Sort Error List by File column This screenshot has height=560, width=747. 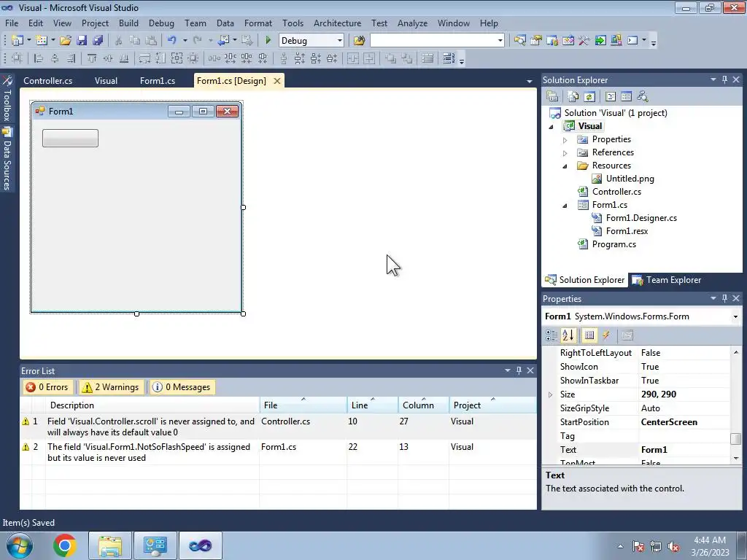tap(303, 405)
